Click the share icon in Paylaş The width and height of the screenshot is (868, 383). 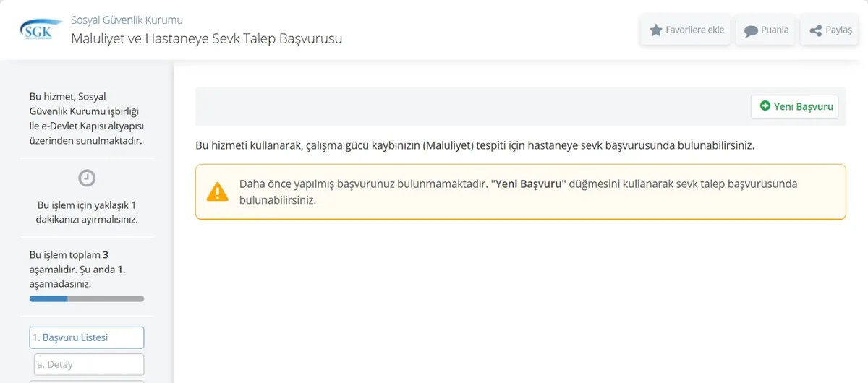click(816, 30)
